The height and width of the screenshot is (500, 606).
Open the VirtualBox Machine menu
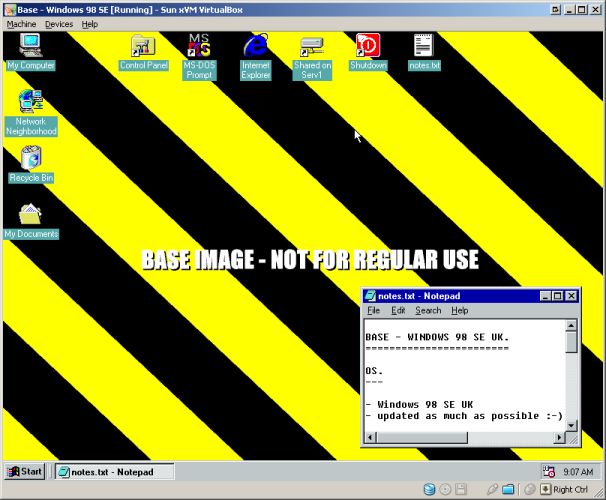(x=21, y=24)
